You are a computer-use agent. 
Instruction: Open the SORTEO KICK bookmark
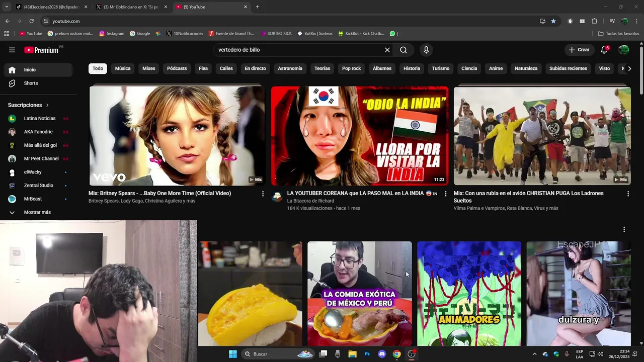(x=276, y=34)
